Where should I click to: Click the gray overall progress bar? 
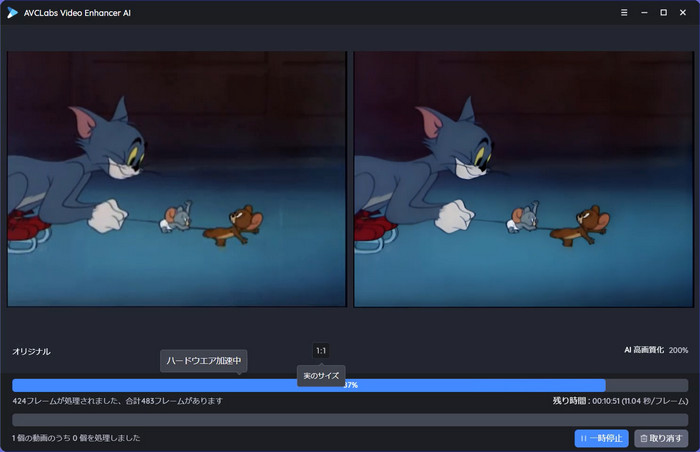[350, 420]
